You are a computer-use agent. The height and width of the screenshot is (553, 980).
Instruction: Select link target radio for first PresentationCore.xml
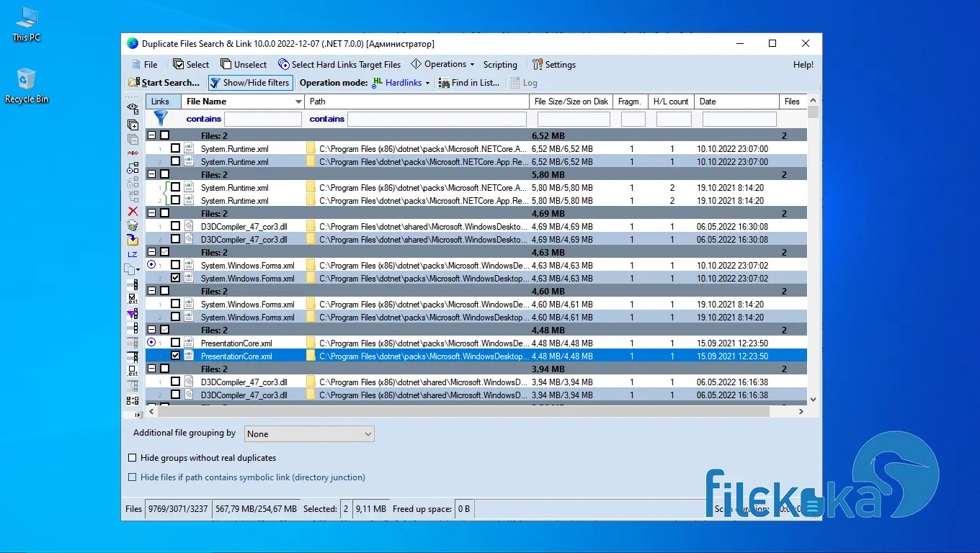click(x=151, y=343)
